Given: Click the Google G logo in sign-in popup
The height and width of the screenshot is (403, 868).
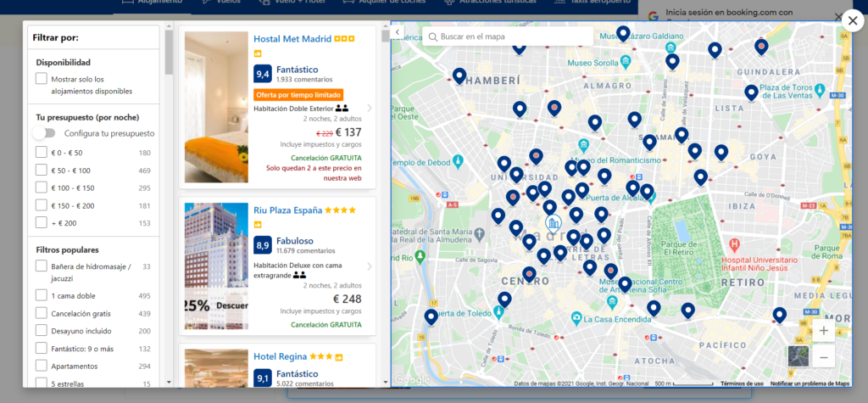Looking at the screenshot, I should tap(654, 16).
